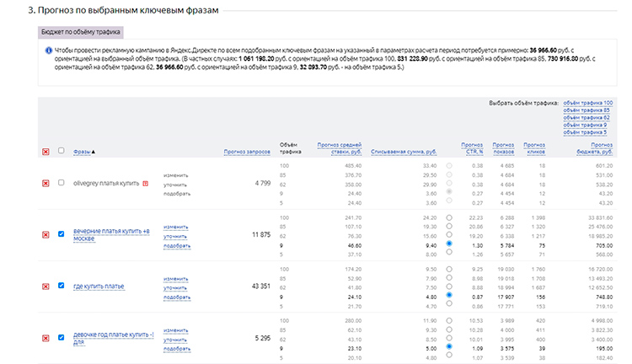
Task: Delete the 'девочке год платье купить' row
Action: point(46,338)
